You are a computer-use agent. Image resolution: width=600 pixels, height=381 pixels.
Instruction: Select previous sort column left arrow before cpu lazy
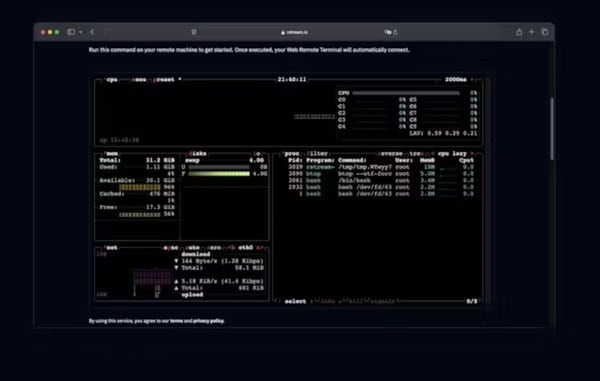(x=433, y=153)
